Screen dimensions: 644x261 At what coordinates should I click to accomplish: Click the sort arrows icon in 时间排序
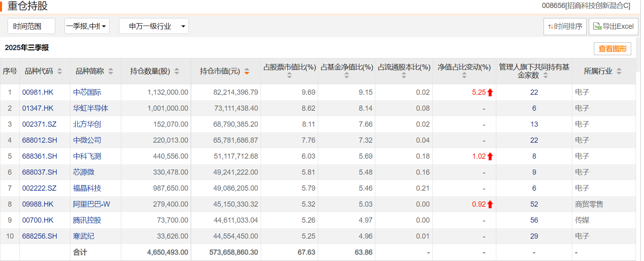pos(551,26)
